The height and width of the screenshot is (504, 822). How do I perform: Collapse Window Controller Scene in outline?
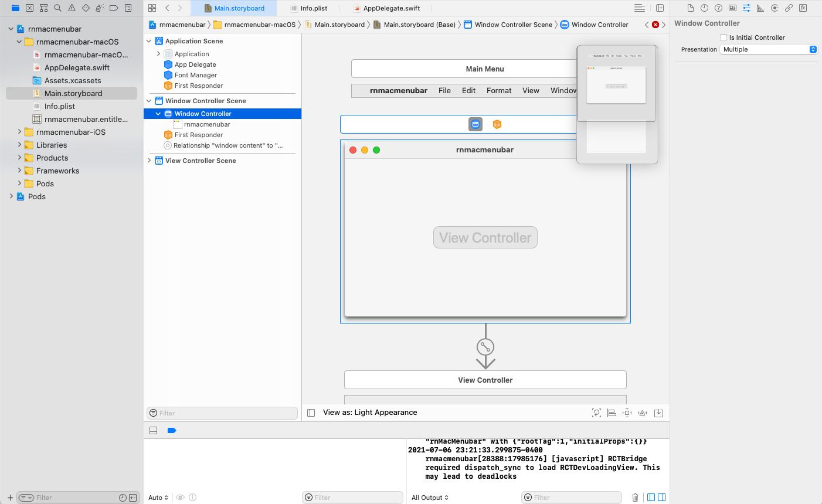(149, 101)
